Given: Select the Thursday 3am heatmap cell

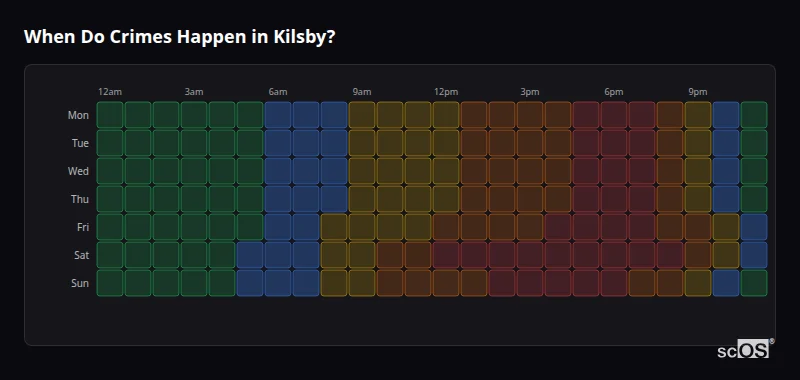Looking at the screenshot, I should coord(194,199).
